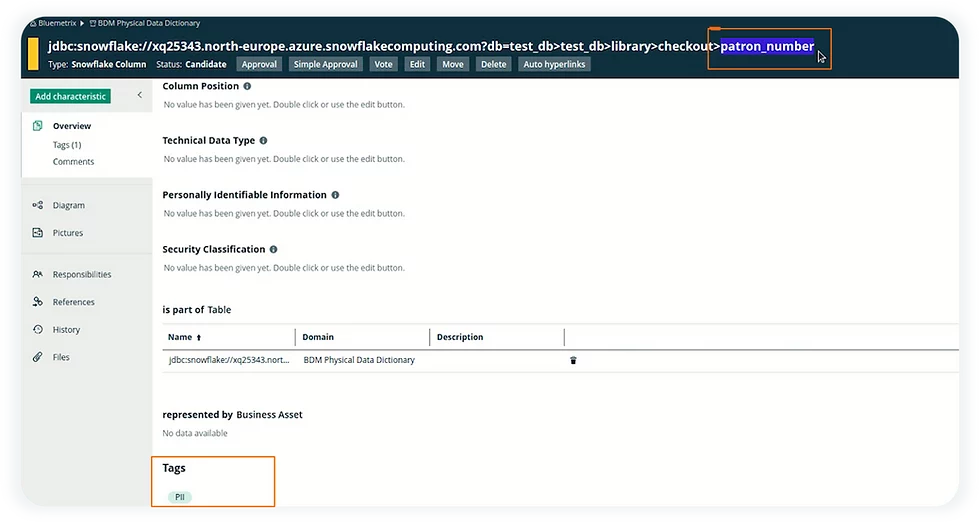Click the References icon in sidebar

(x=38, y=302)
